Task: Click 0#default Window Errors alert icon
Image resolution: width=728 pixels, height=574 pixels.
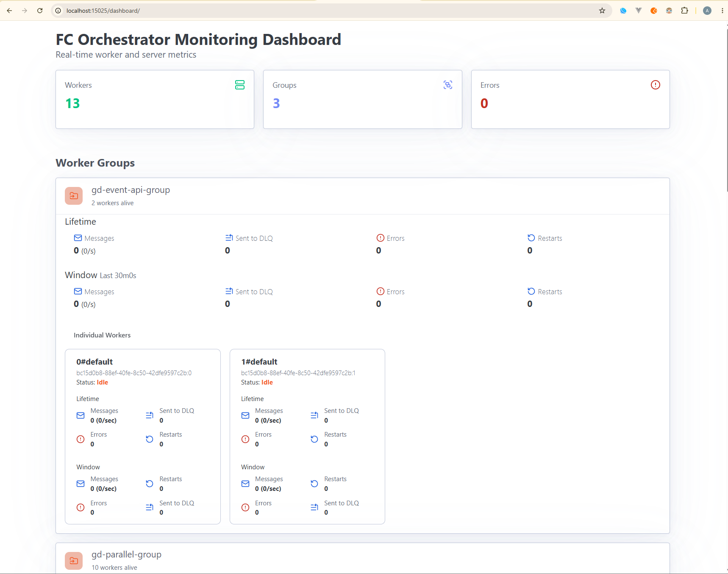Action: click(x=81, y=507)
